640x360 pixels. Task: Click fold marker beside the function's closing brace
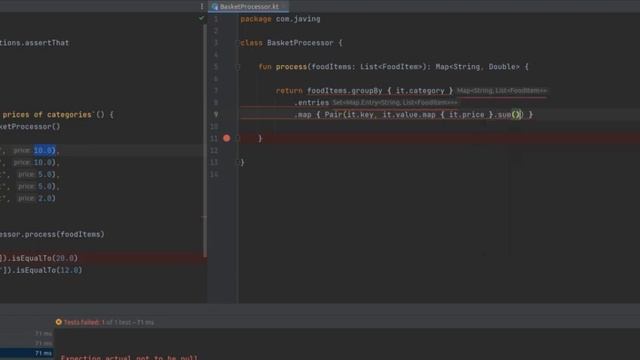[238, 138]
